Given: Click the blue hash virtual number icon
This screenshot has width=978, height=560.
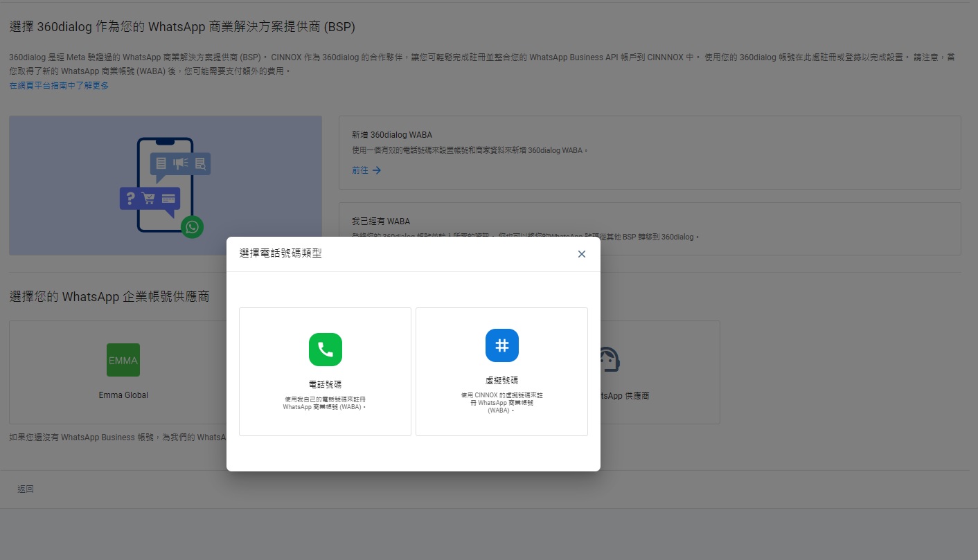Looking at the screenshot, I should 502,345.
